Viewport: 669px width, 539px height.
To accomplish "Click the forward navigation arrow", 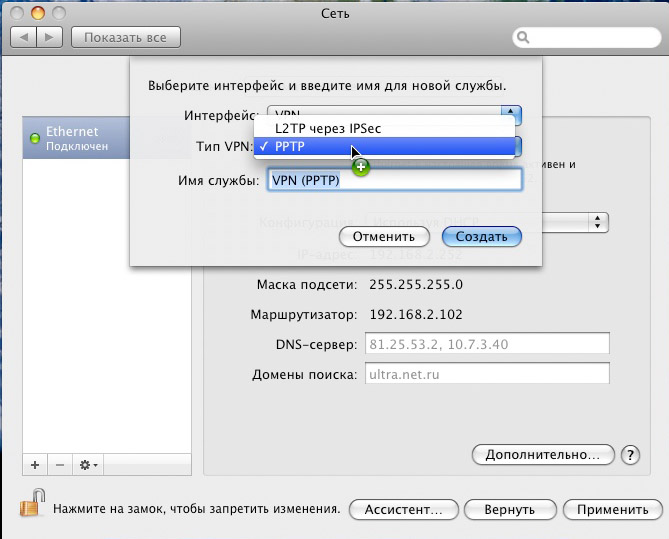I will point(50,37).
